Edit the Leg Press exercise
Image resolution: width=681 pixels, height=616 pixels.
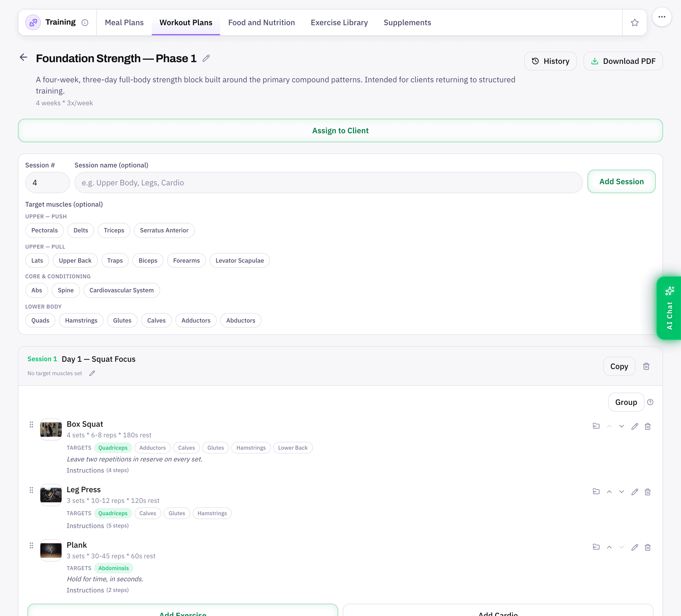pos(635,492)
